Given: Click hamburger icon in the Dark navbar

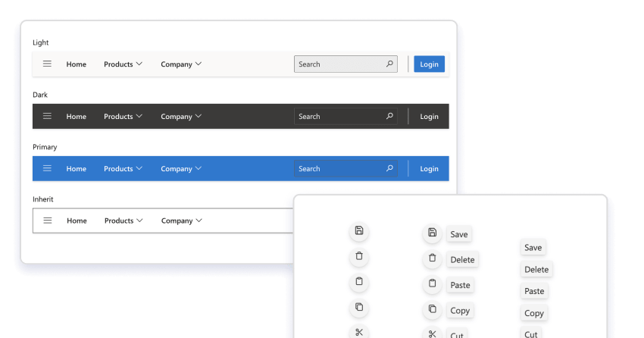Looking at the screenshot, I should click(47, 117).
